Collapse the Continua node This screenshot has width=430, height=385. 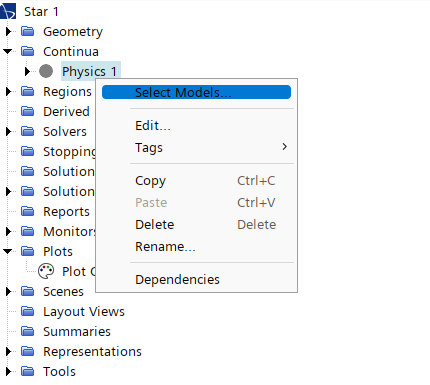click(x=8, y=51)
